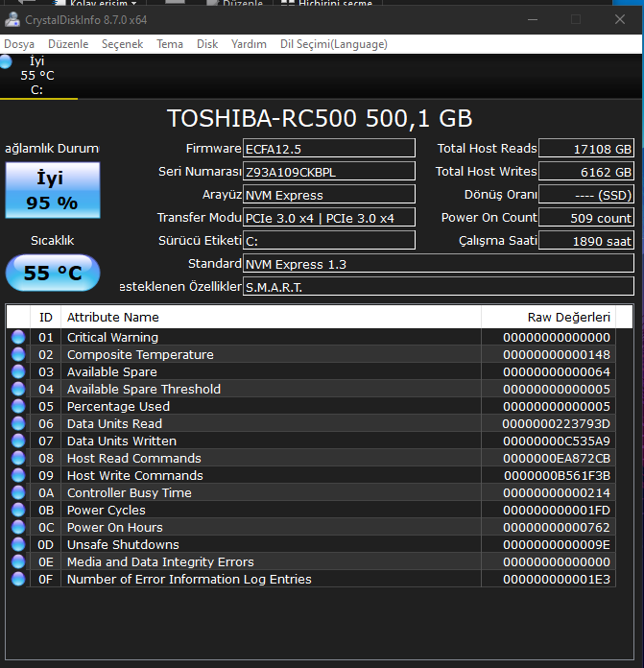The image size is (644, 668).
Task: Select the Composite Temperature attribute name
Action: click(x=140, y=354)
